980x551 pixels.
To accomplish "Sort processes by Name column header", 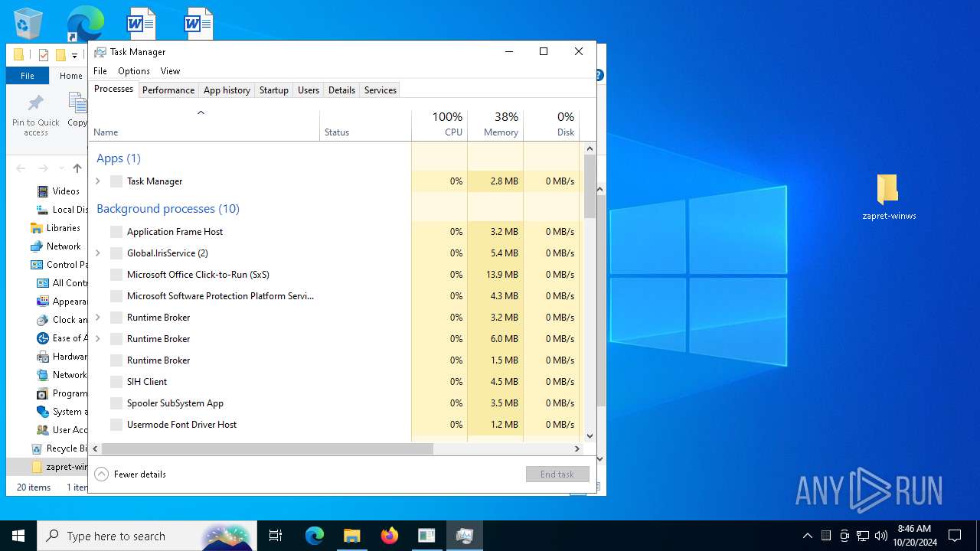I will coord(204,125).
